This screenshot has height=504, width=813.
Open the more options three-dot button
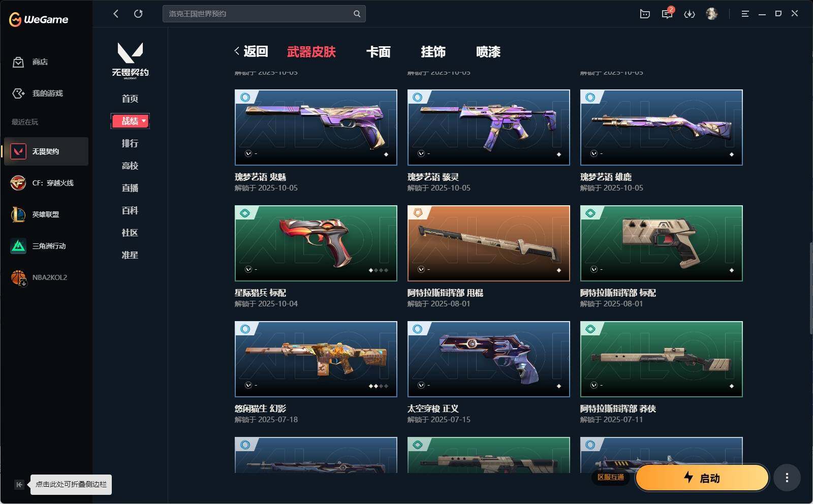(787, 478)
